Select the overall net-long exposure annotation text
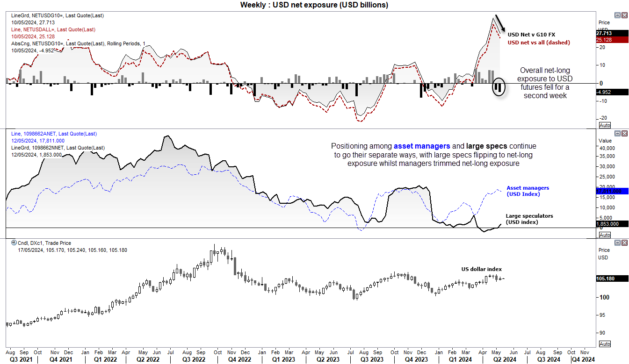Image resolution: width=629 pixels, height=364 pixels. coord(545,83)
